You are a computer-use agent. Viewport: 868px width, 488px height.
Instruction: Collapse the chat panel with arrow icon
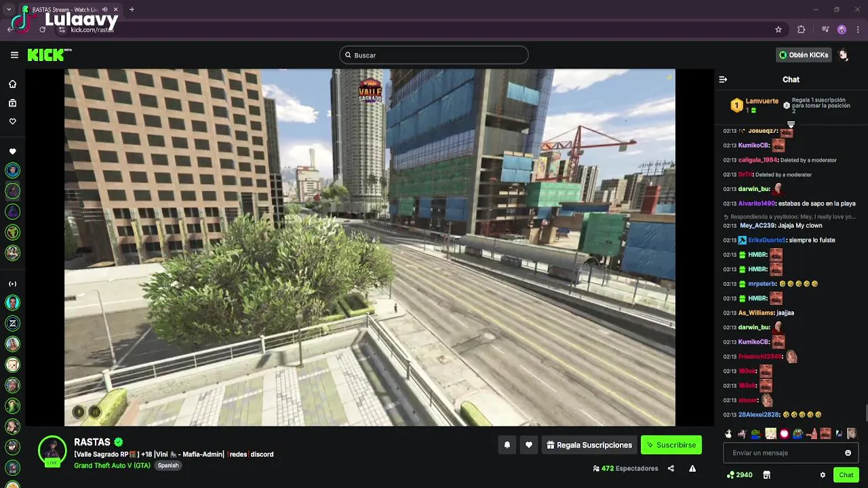(x=723, y=79)
